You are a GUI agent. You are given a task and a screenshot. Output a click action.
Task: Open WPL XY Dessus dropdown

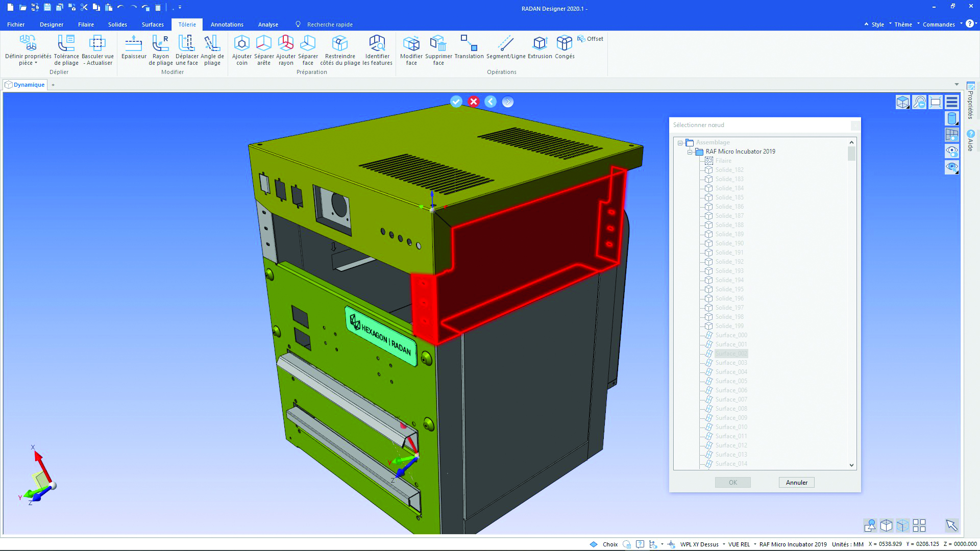click(724, 544)
